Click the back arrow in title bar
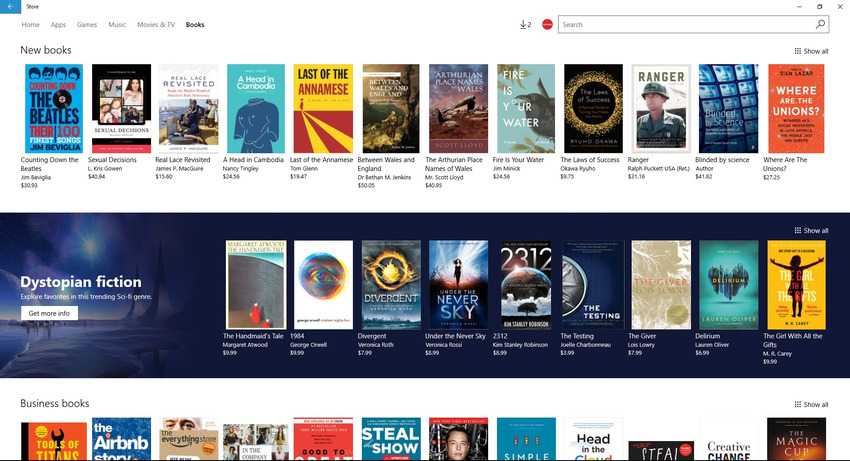The height and width of the screenshot is (461, 850). [x=10, y=7]
